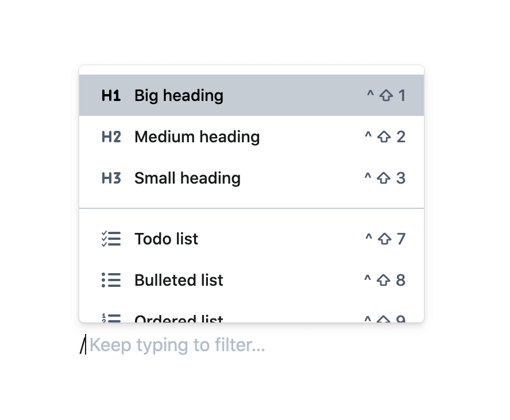Select Medium heading from the block menu
This screenshot has width=510, height=420.
click(x=197, y=137)
